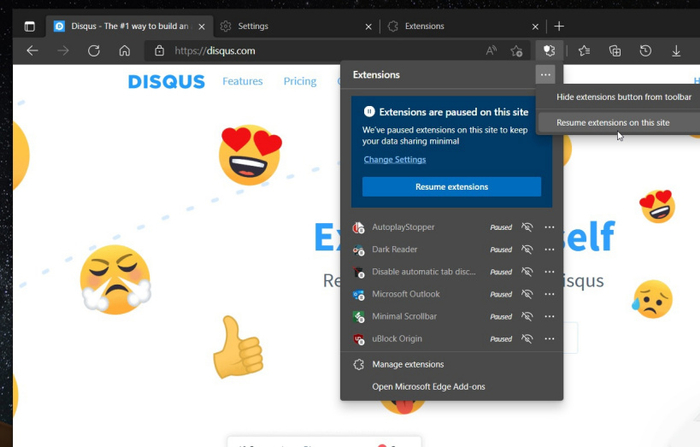The image size is (700, 447).
Task: Click the Minimal Scrollbar extension name
Action: (404, 317)
